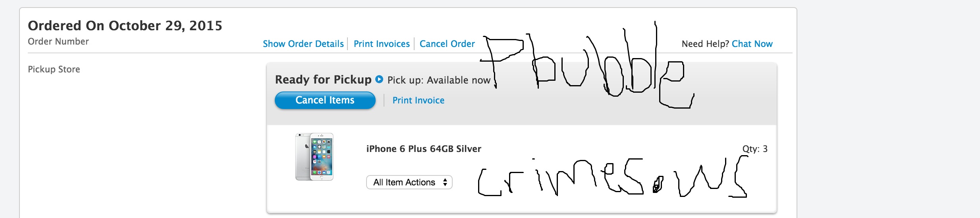Start a chat via Chat Now
This screenshot has height=218, width=980.
click(752, 44)
